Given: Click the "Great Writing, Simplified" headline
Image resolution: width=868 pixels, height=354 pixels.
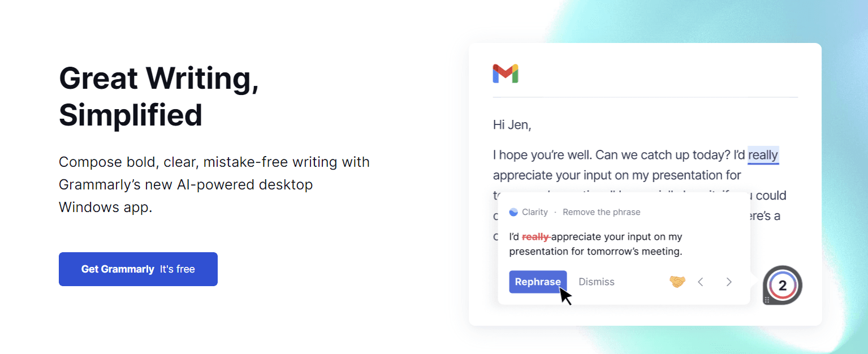Looking at the screenshot, I should pyautogui.click(x=159, y=96).
